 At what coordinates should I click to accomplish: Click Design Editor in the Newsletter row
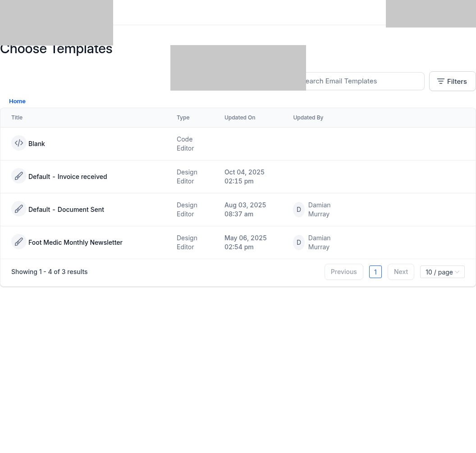(187, 243)
